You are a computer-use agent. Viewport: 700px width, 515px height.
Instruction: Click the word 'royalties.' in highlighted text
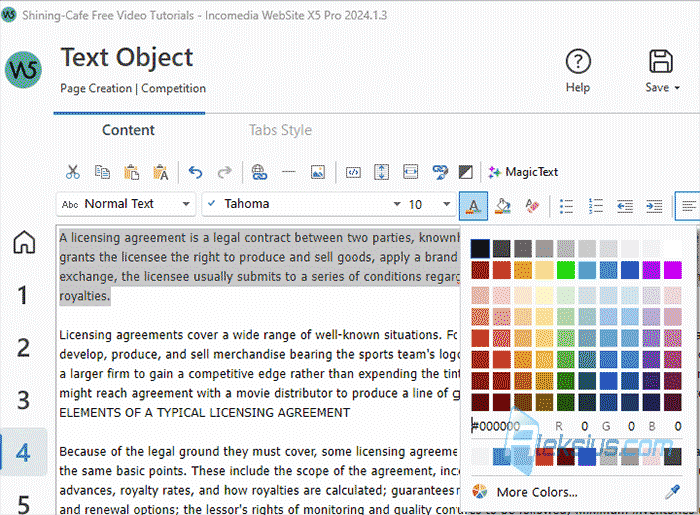(x=84, y=296)
